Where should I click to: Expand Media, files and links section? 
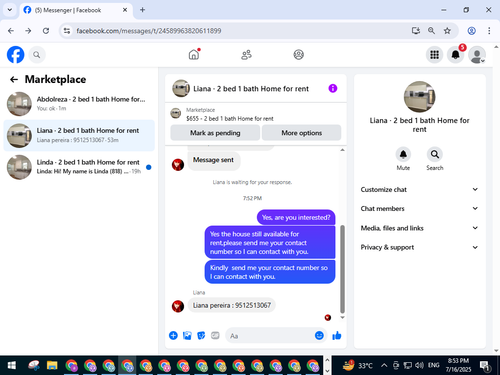pos(419,228)
